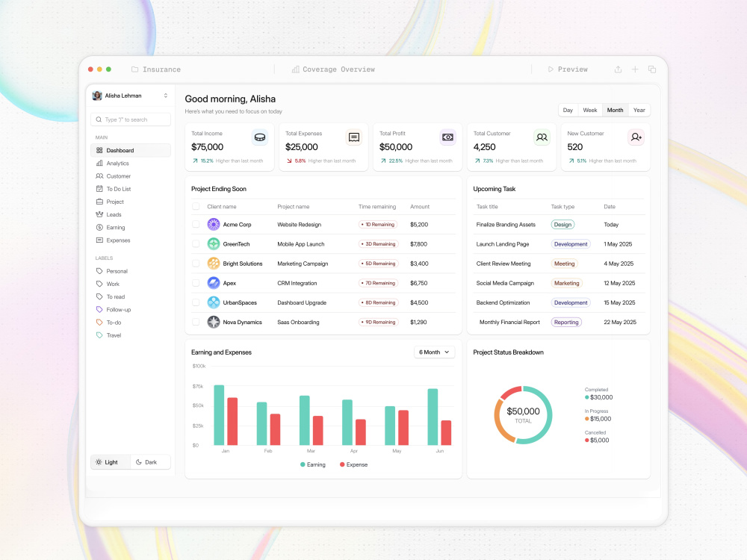Select the Year time range tab
The width and height of the screenshot is (747, 560).
[x=639, y=110]
